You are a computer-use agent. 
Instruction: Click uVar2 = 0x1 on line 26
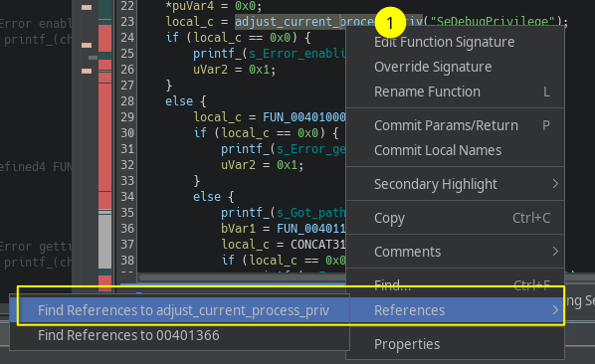(234, 70)
